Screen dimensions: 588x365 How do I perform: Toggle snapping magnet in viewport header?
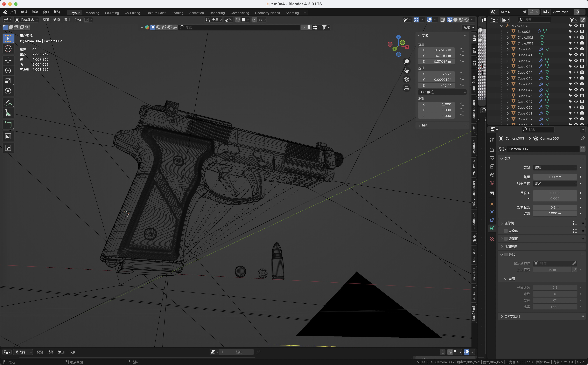(238, 20)
